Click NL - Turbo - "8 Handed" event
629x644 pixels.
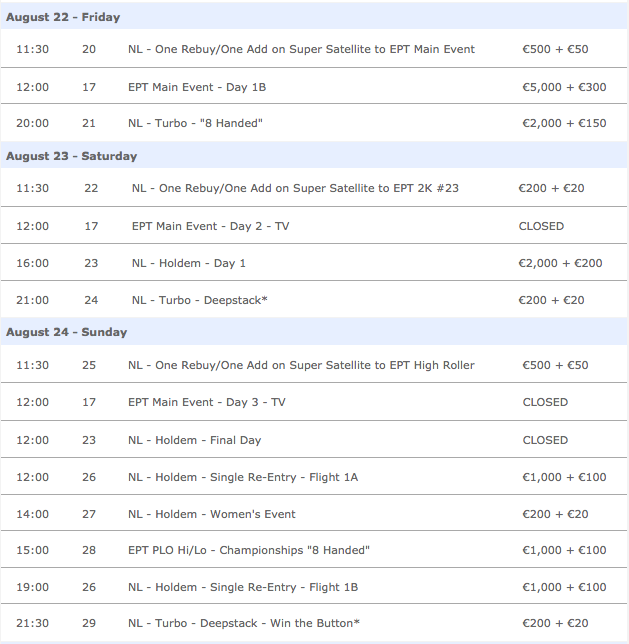click(x=195, y=124)
